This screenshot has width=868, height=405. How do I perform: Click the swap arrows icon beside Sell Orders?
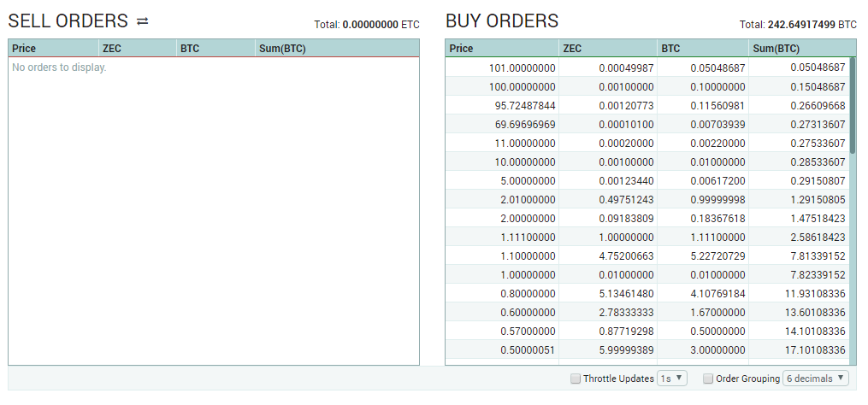tap(143, 21)
